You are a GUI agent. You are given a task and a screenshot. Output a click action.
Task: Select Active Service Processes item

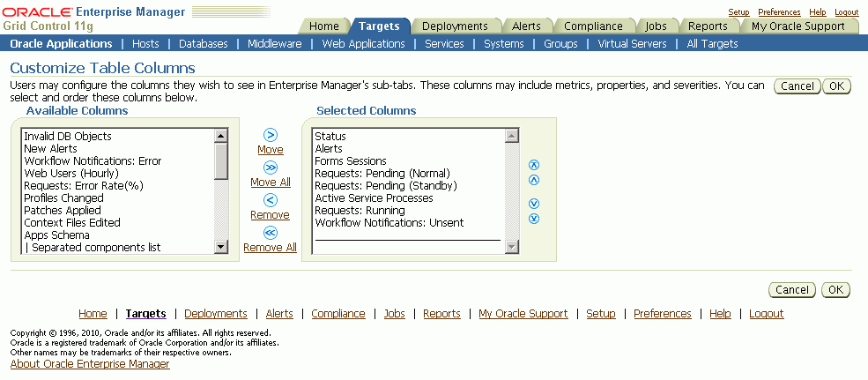tap(374, 197)
